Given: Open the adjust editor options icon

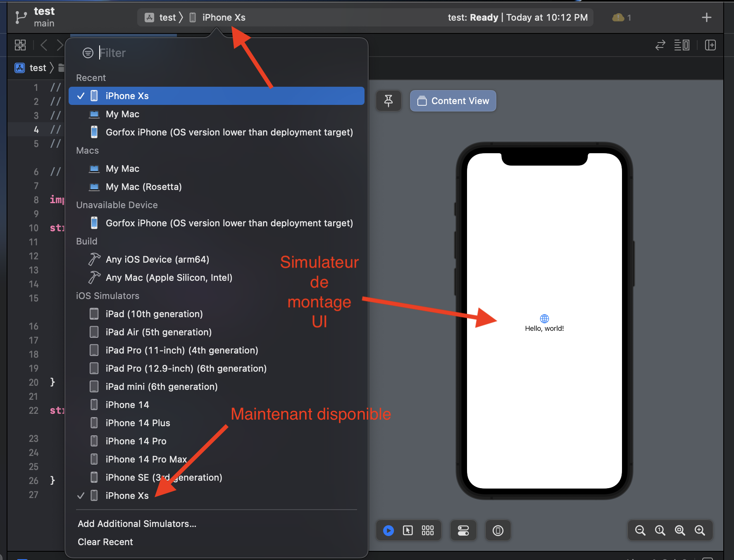Looking at the screenshot, I should pos(682,45).
